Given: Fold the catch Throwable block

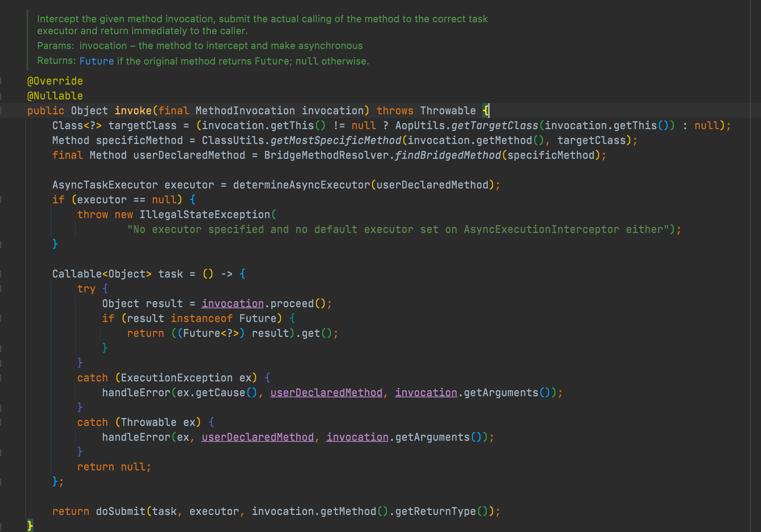Looking at the screenshot, I should coord(1,422).
